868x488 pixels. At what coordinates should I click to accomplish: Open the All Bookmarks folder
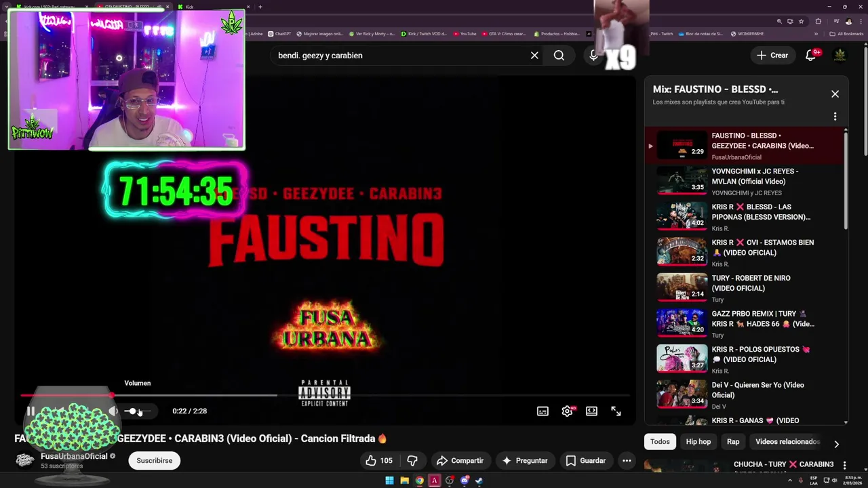point(846,34)
